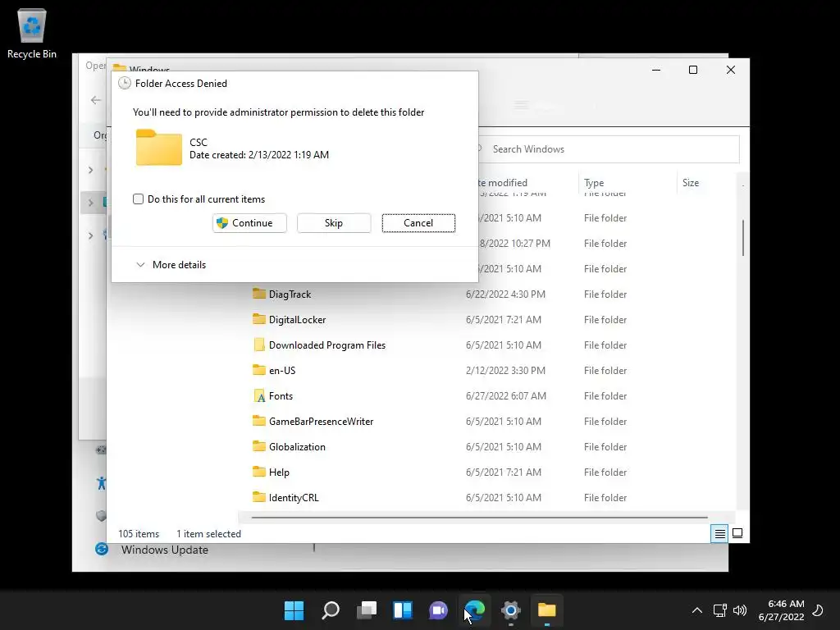Image resolution: width=840 pixels, height=630 pixels.
Task: Select the Help folder icon
Action: (x=259, y=472)
